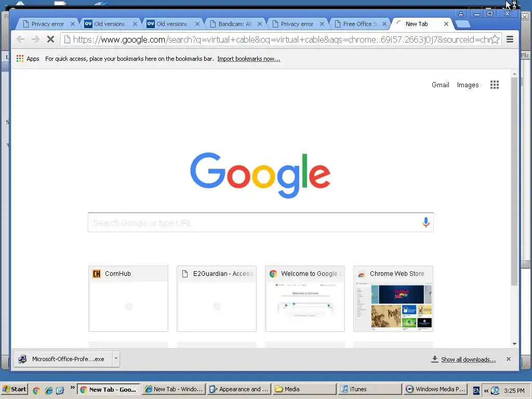Open the Chrome Web Store thumbnail

393,299
